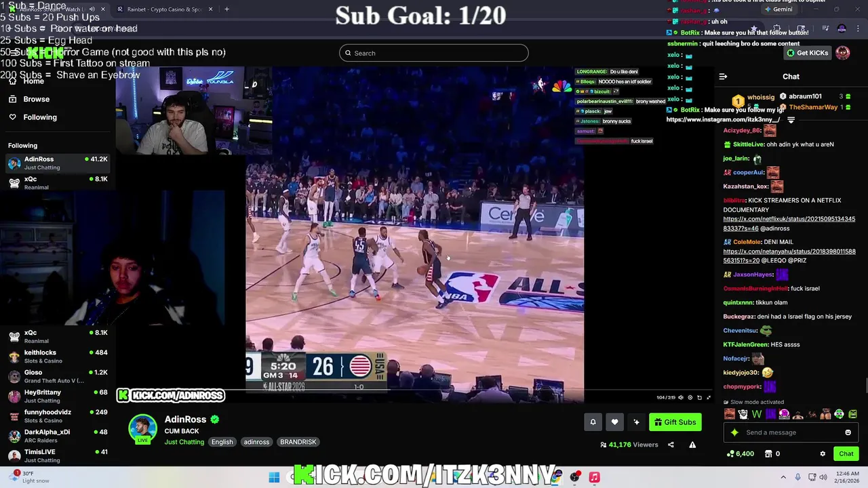Select the BRANDRISK tag
Viewport: 868px width, 488px height.
(298, 442)
